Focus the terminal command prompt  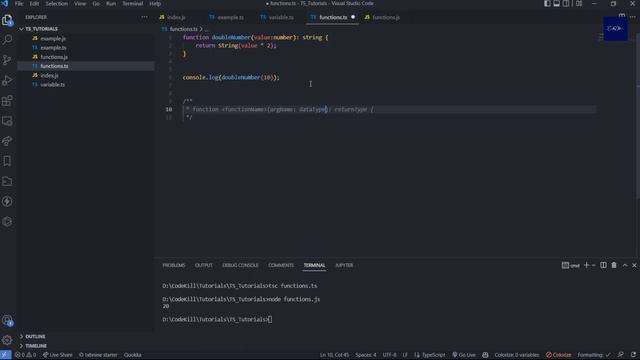point(270,320)
